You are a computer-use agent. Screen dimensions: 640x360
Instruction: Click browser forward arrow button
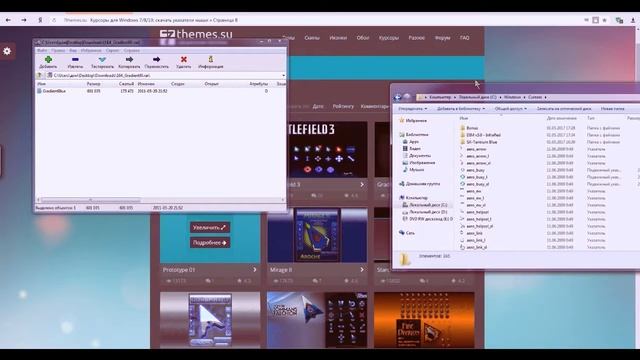24,20
